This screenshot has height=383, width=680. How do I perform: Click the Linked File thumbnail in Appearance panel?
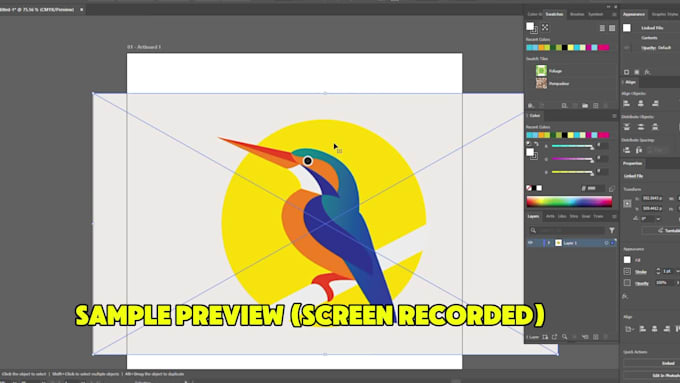(627, 28)
